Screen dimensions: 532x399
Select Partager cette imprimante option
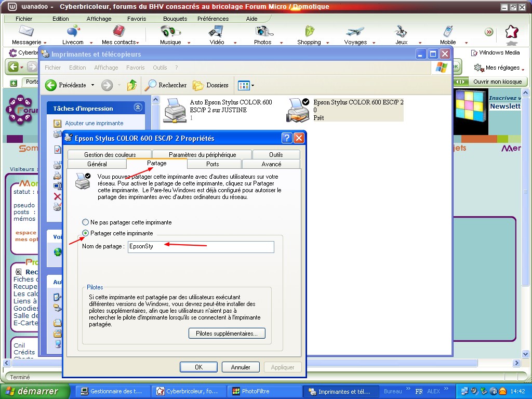(x=86, y=233)
